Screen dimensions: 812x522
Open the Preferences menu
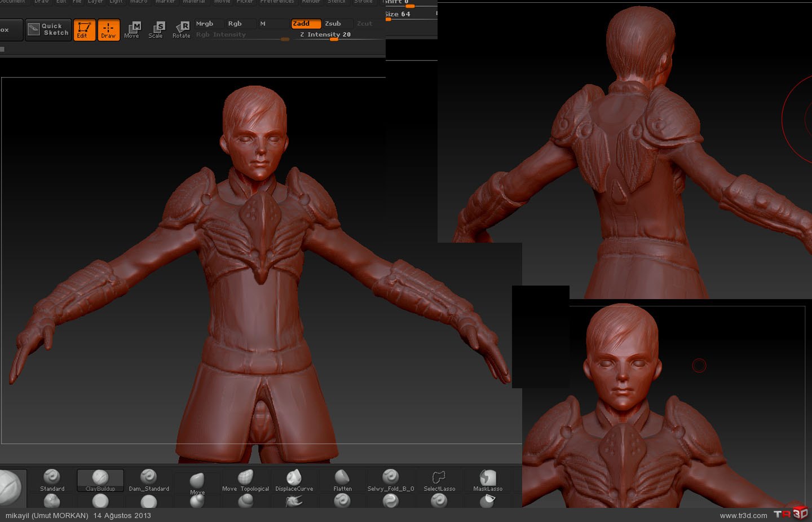point(277,2)
